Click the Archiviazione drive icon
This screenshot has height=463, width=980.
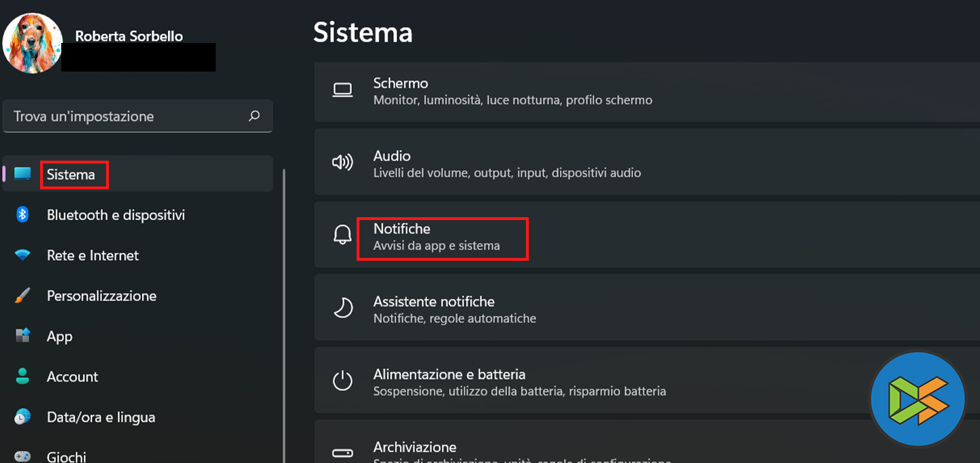point(342,453)
